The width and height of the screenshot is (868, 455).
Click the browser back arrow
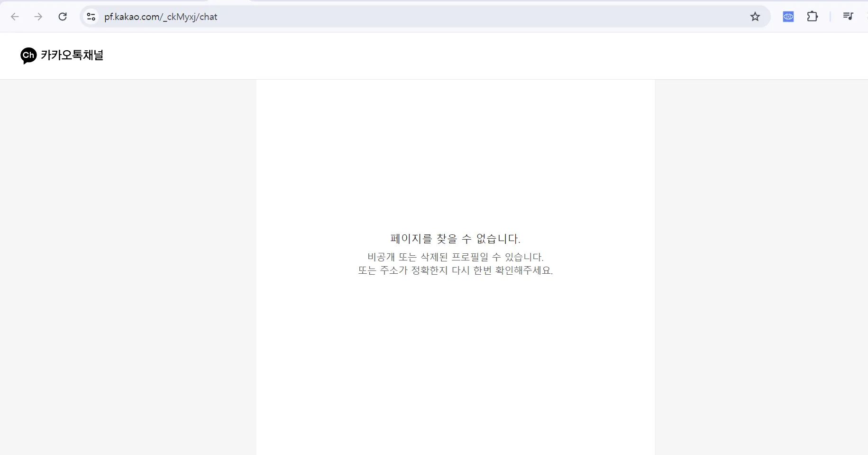[15, 17]
